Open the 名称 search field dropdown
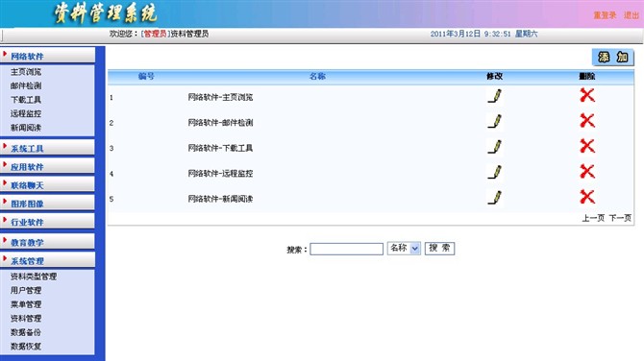This screenshot has height=361, width=644. [x=404, y=248]
